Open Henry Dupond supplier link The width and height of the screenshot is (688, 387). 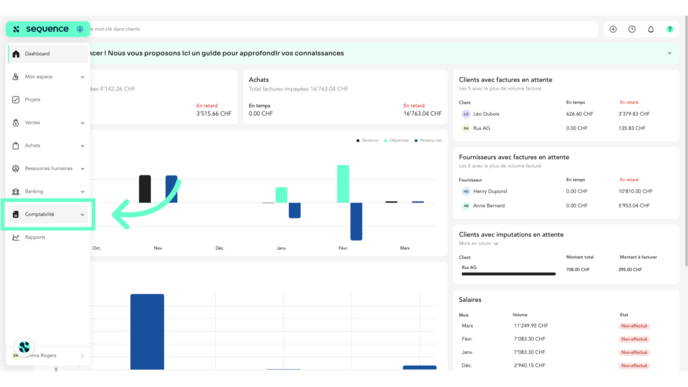[490, 191]
